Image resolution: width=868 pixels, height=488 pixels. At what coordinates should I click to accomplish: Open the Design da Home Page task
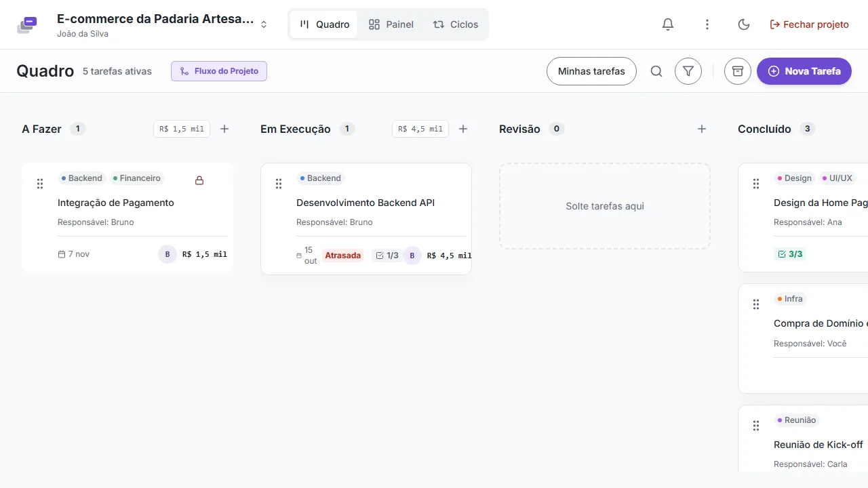(821, 203)
